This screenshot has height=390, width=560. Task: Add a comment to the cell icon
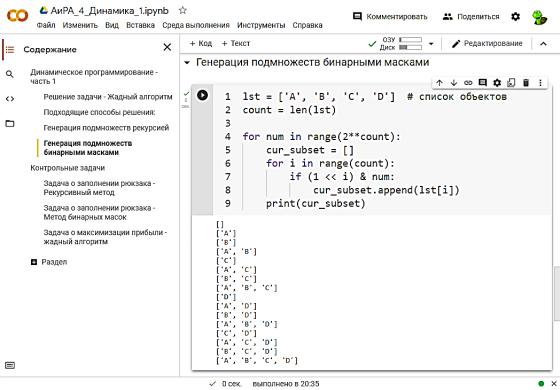(482, 83)
